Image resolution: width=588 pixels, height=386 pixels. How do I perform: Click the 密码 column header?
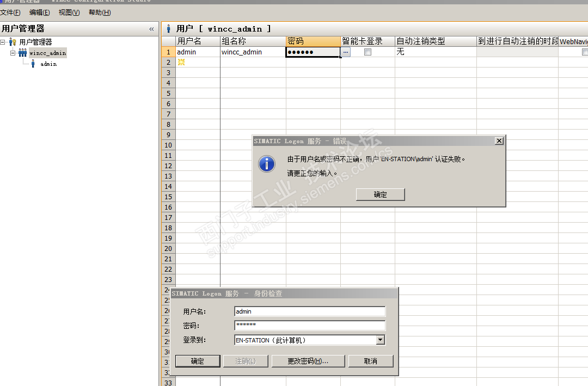pyautogui.click(x=313, y=41)
